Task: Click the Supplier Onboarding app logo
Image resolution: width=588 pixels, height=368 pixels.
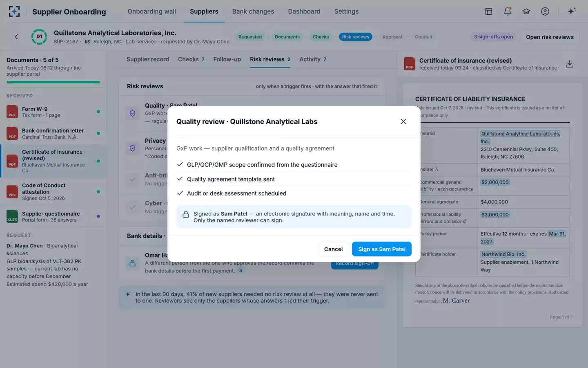Action: coord(14,11)
